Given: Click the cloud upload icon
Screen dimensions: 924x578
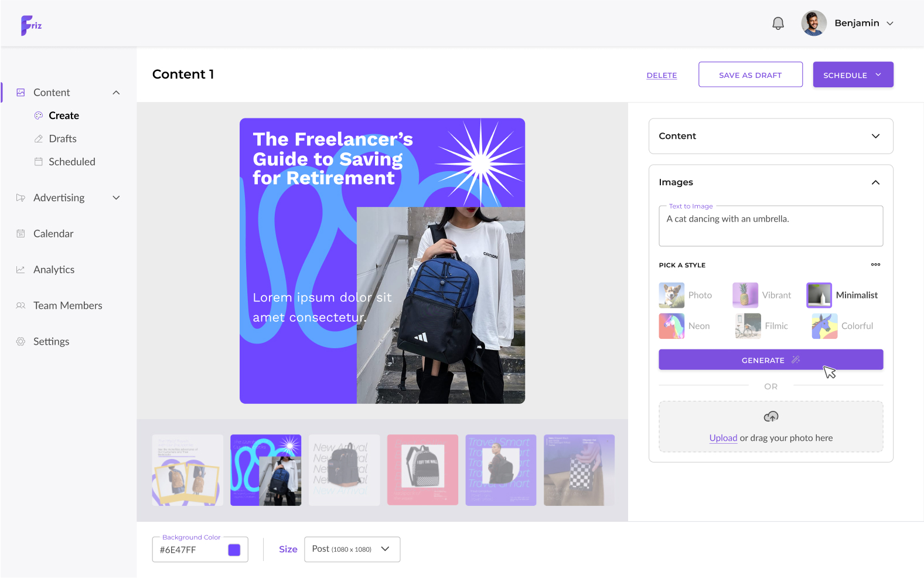Looking at the screenshot, I should point(770,417).
